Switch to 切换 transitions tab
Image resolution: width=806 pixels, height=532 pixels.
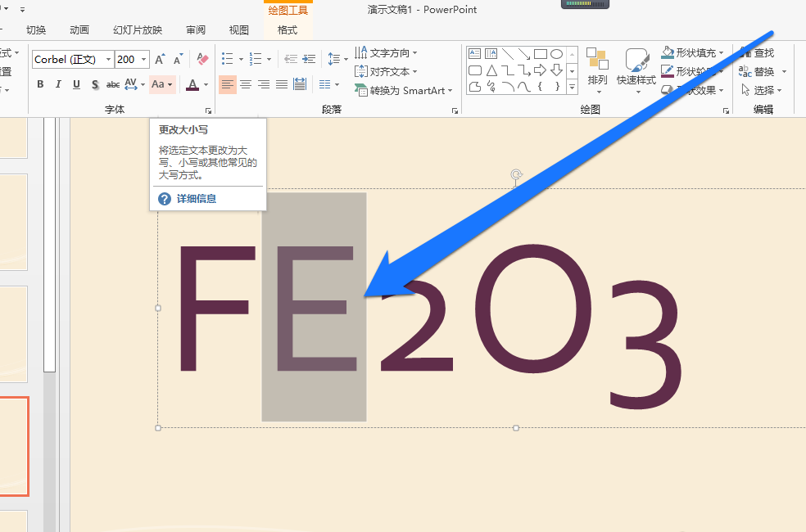tap(36, 30)
